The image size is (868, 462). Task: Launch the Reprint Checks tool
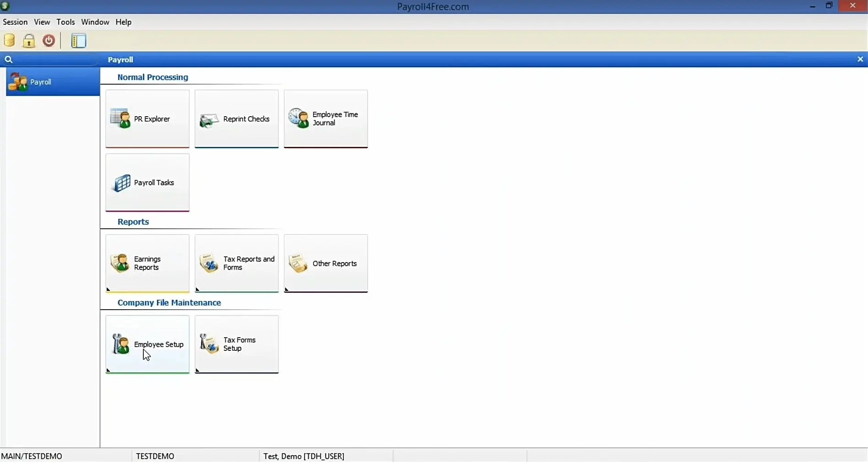236,118
